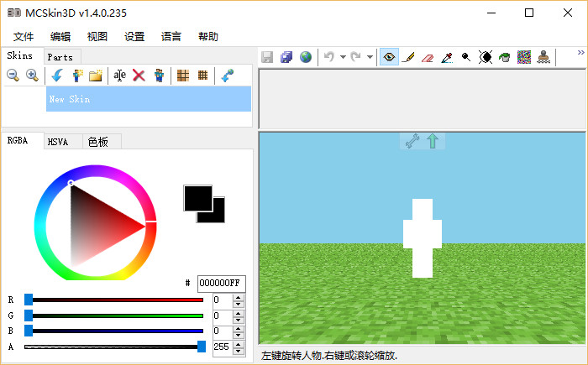Select the secondary black color swatch
The height and width of the screenshot is (365, 588).
point(218,216)
